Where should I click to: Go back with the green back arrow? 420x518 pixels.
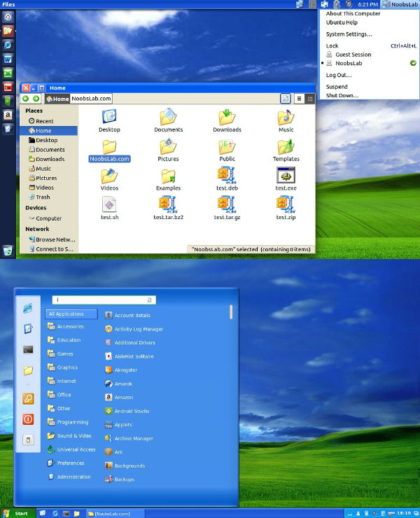[25, 99]
